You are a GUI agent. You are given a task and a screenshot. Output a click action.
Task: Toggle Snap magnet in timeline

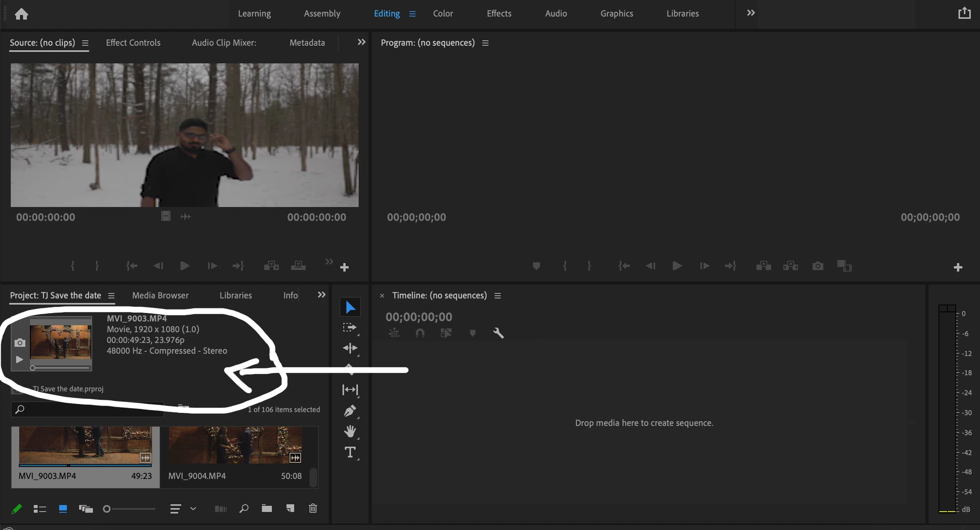coord(420,333)
